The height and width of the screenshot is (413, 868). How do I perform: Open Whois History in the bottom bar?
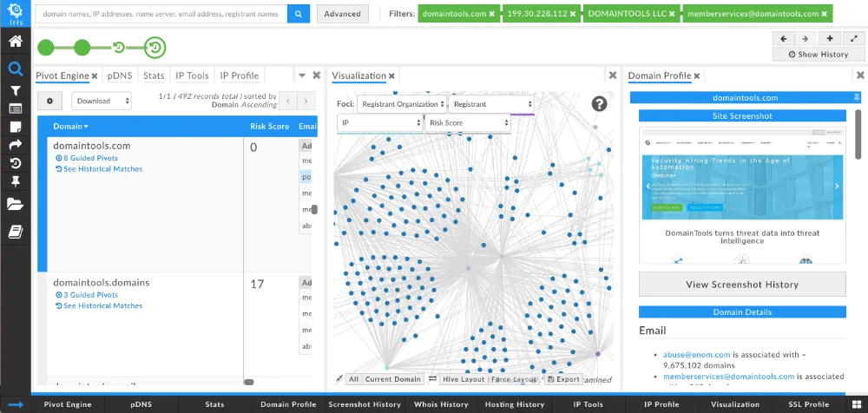(x=441, y=404)
